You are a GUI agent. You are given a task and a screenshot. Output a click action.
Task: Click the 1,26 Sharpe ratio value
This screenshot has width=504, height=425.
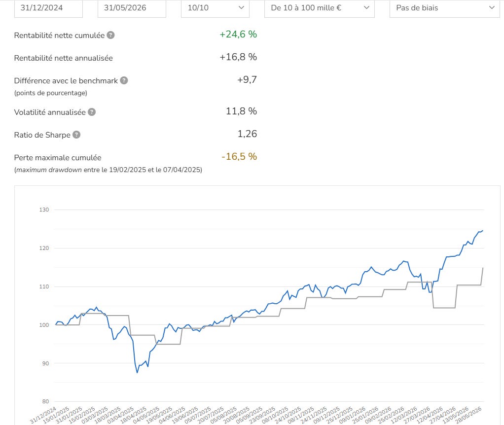[247, 134]
